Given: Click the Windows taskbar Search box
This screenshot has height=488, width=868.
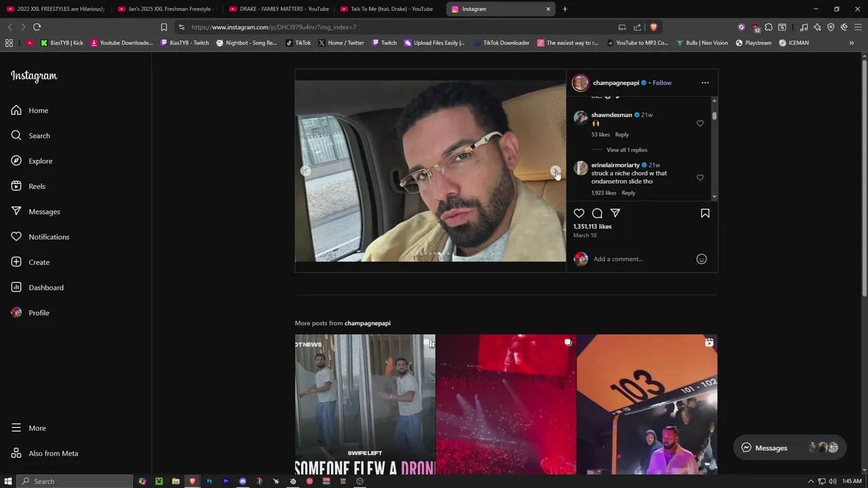Looking at the screenshot, I should 75,481.
